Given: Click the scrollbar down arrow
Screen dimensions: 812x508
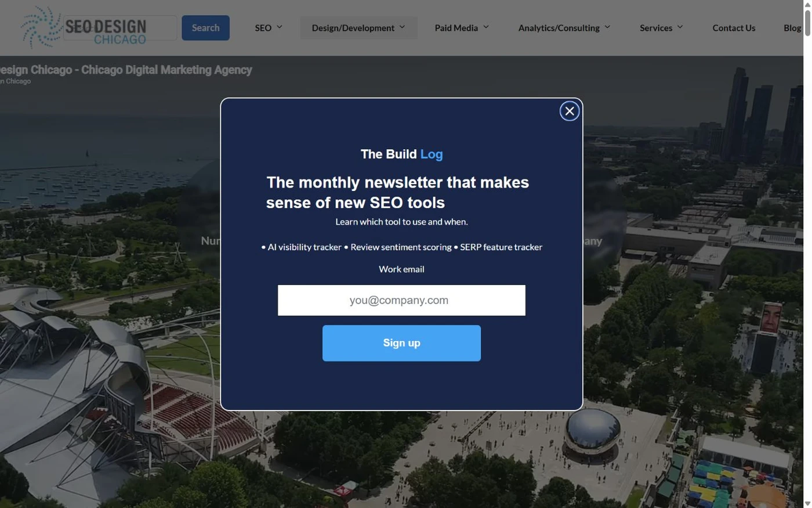Looking at the screenshot, I should click(x=807, y=503).
